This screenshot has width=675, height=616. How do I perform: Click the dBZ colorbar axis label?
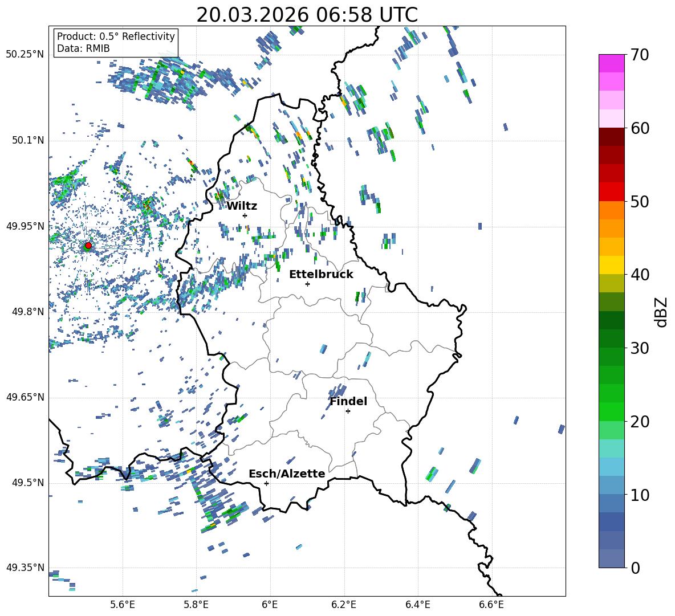coord(661,312)
